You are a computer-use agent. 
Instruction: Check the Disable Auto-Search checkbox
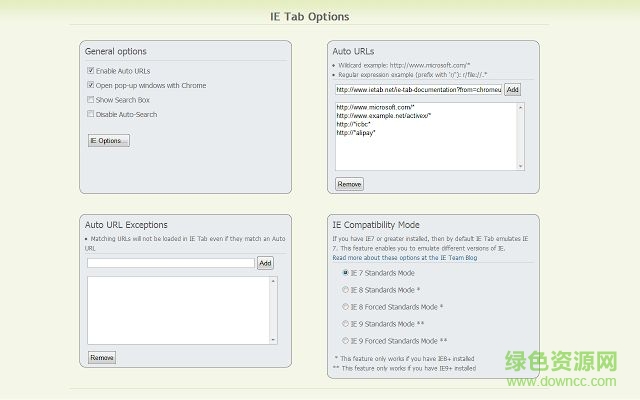coord(91,114)
